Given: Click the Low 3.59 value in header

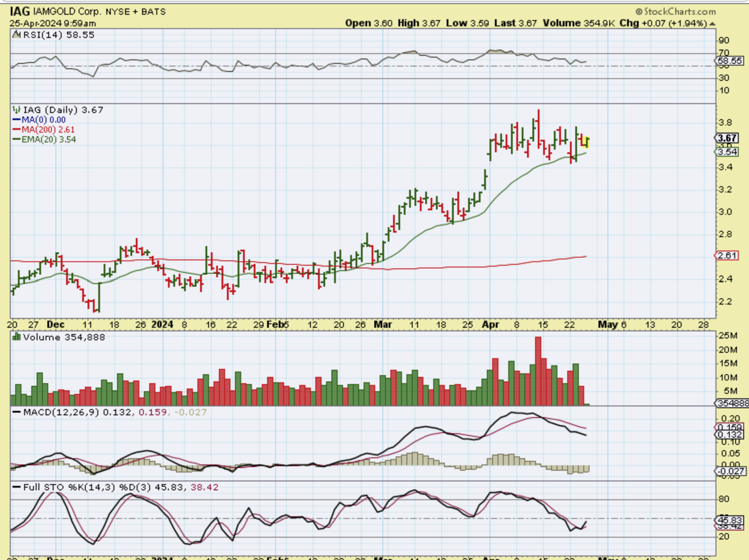Looking at the screenshot, I should click(467, 23).
